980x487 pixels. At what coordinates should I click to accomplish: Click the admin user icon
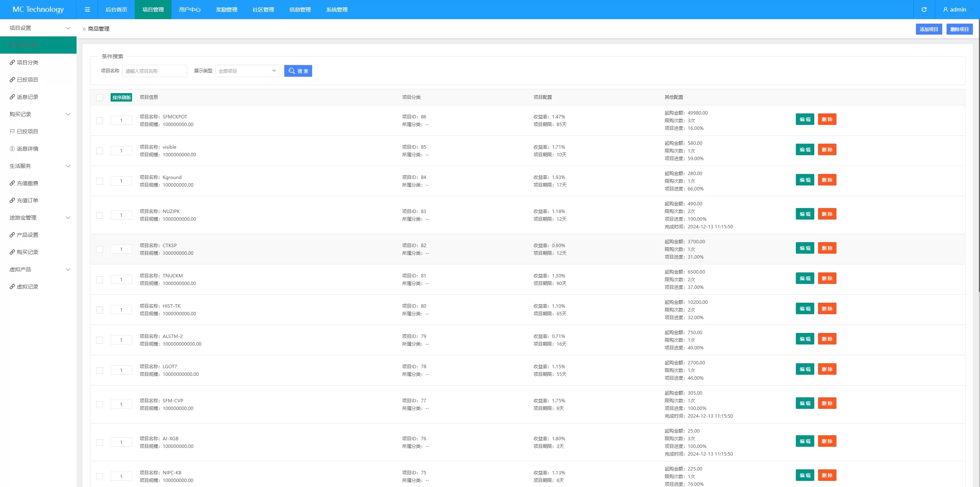pyautogui.click(x=946, y=10)
